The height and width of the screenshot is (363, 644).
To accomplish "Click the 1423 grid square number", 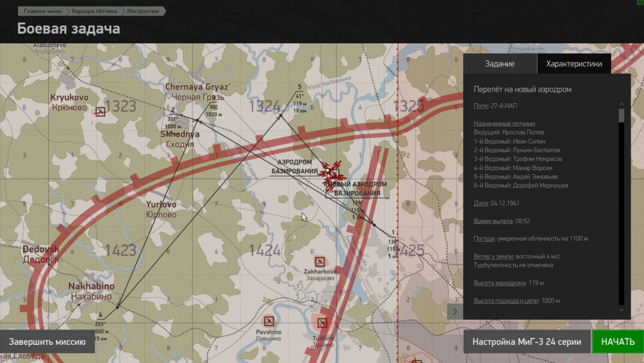I will [120, 250].
